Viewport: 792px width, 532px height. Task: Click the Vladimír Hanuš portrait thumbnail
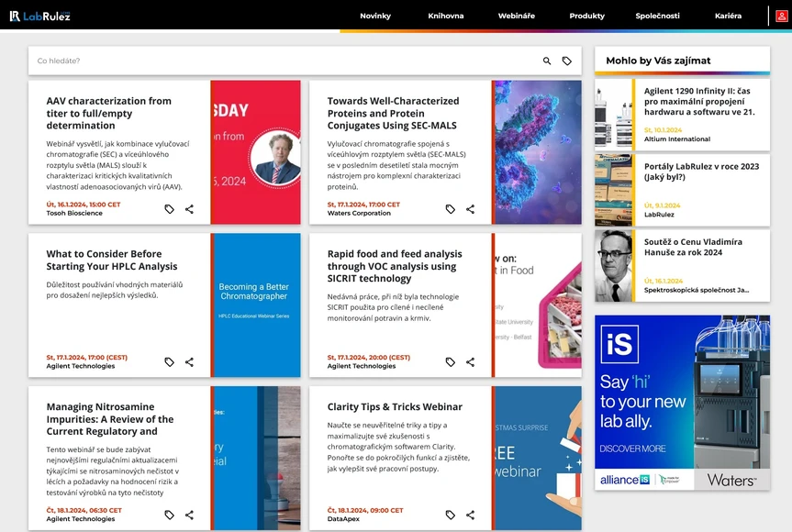pyautogui.click(x=614, y=265)
